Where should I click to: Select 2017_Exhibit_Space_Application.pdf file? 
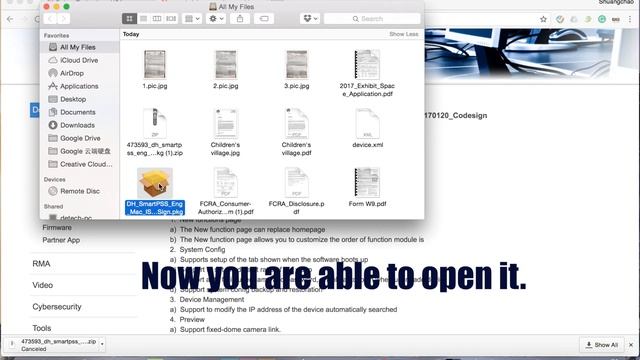(367, 64)
